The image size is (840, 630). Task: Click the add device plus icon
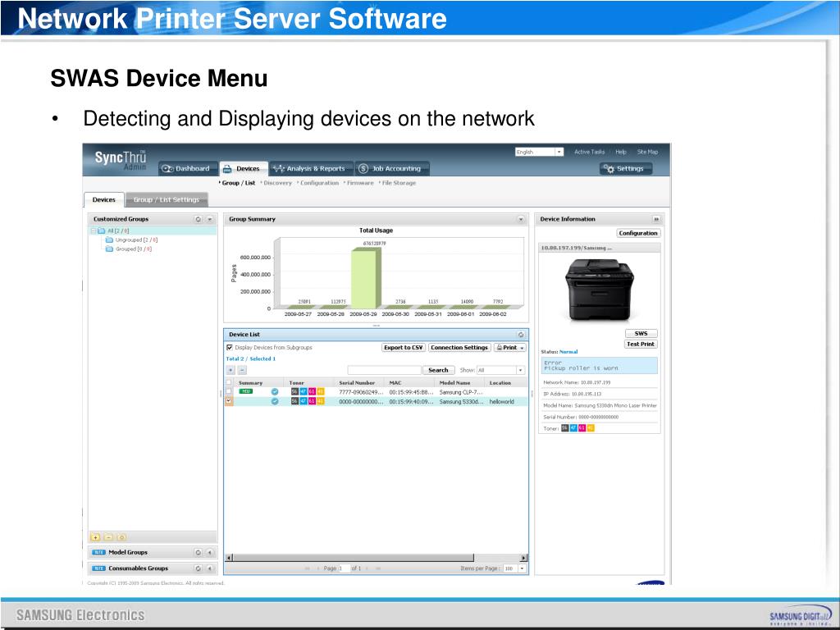tap(231, 370)
